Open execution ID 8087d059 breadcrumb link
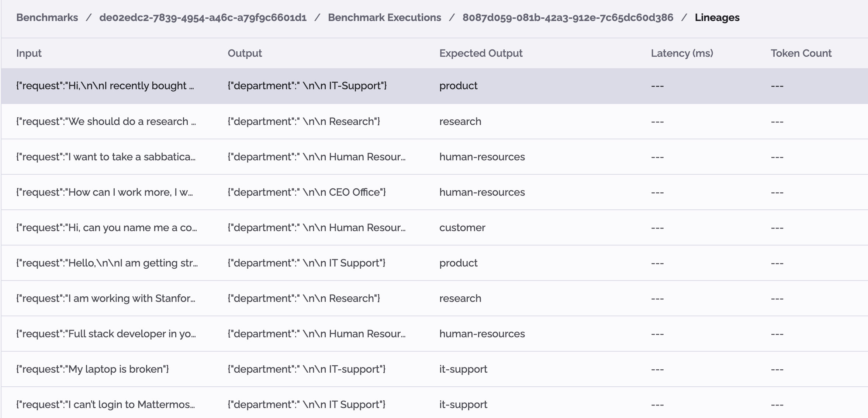The height and width of the screenshot is (418, 868). 568,18
